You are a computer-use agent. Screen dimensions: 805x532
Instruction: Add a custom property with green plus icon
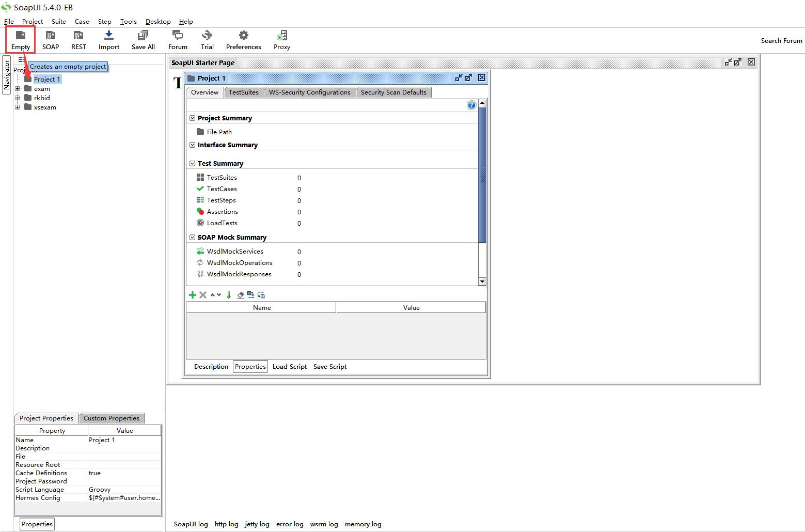[x=193, y=294]
